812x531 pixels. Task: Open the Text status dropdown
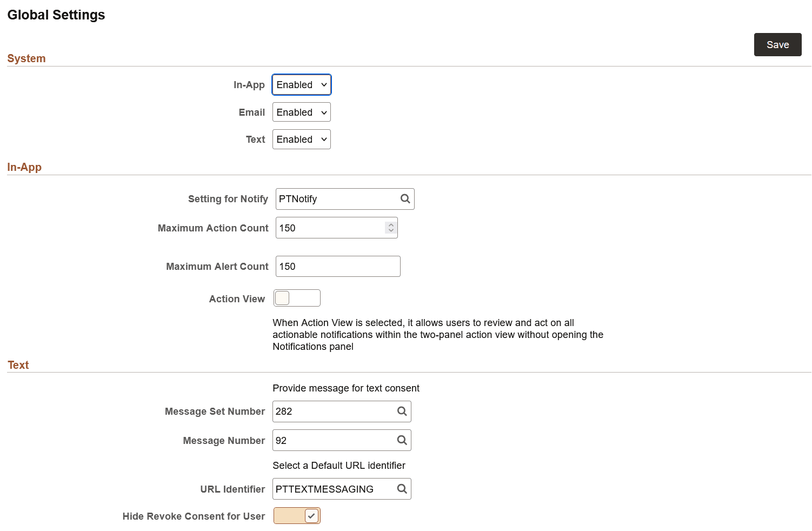coord(301,139)
